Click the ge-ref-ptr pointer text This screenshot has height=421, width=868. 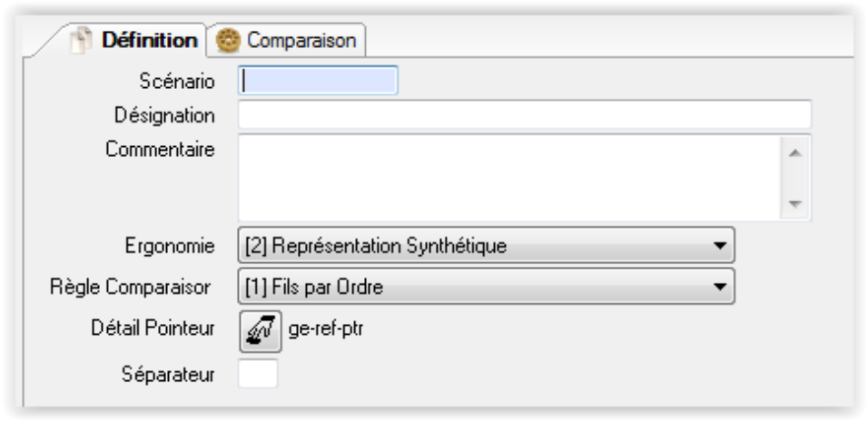click(x=318, y=329)
